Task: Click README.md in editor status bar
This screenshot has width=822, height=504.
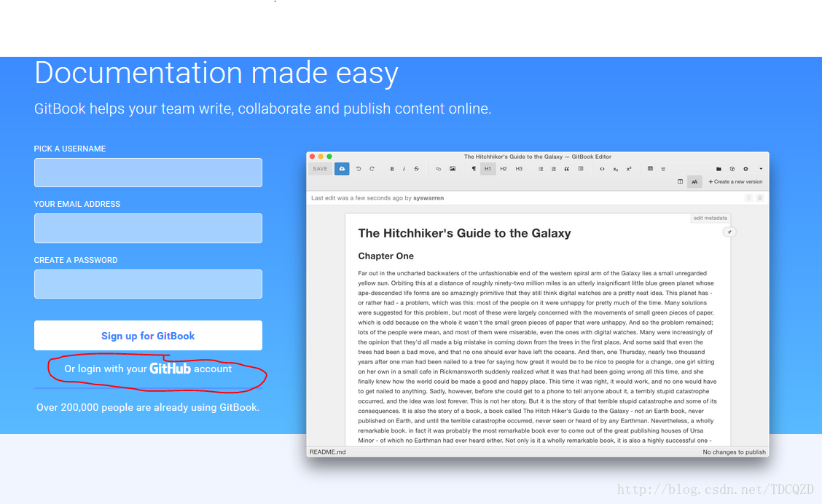Action: [328, 452]
